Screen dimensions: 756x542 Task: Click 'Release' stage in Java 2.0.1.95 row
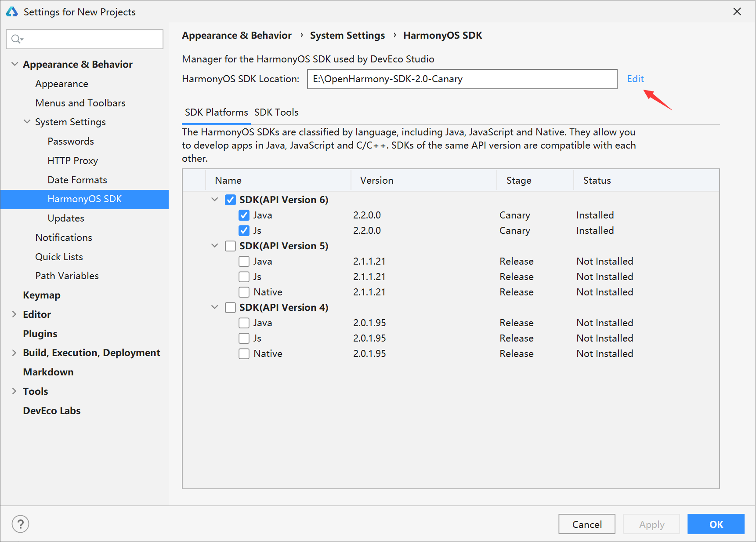pos(516,323)
